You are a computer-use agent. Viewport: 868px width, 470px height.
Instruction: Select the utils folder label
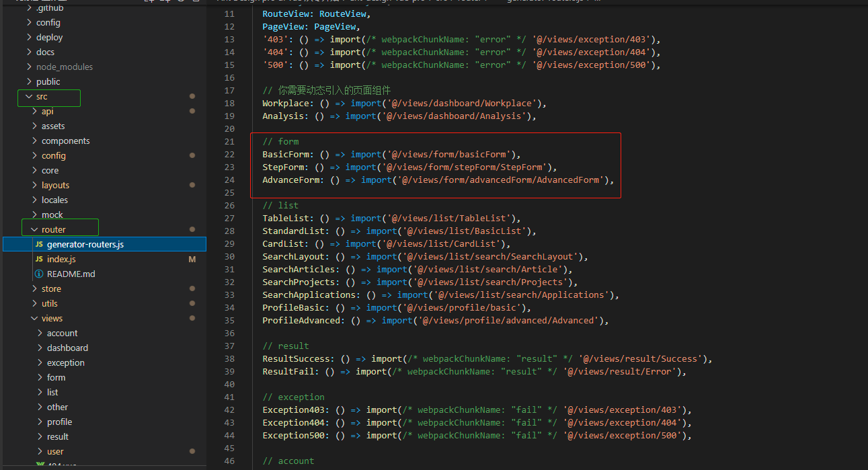[50, 303]
